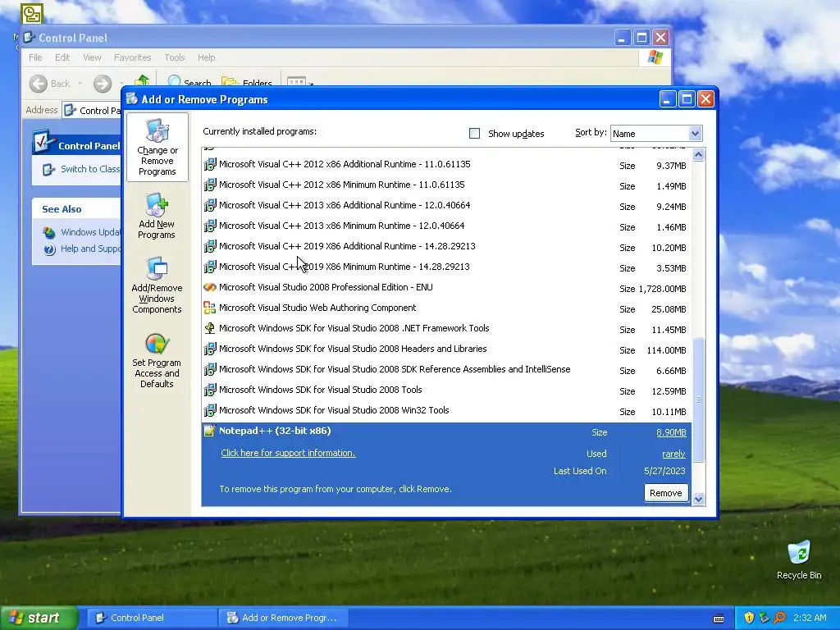Click icon of Windows SDK .NET Framework Tools
This screenshot has height=630, width=840.
tap(209, 328)
